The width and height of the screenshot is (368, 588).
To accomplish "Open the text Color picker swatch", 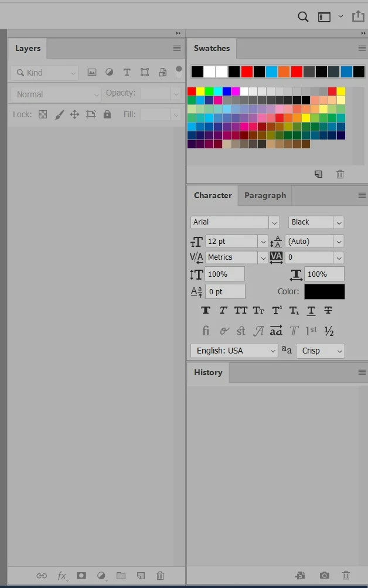I will pos(325,292).
